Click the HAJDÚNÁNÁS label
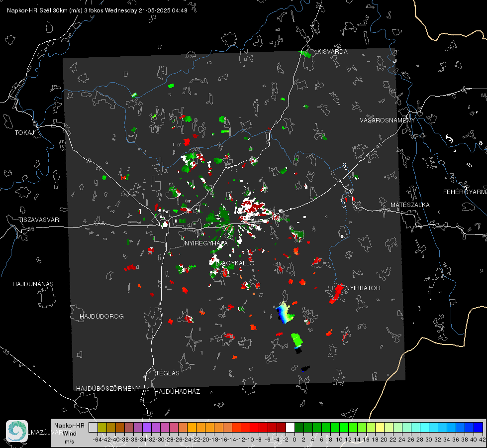Image resolution: width=487 pixels, height=448 pixels. [x=33, y=284]
